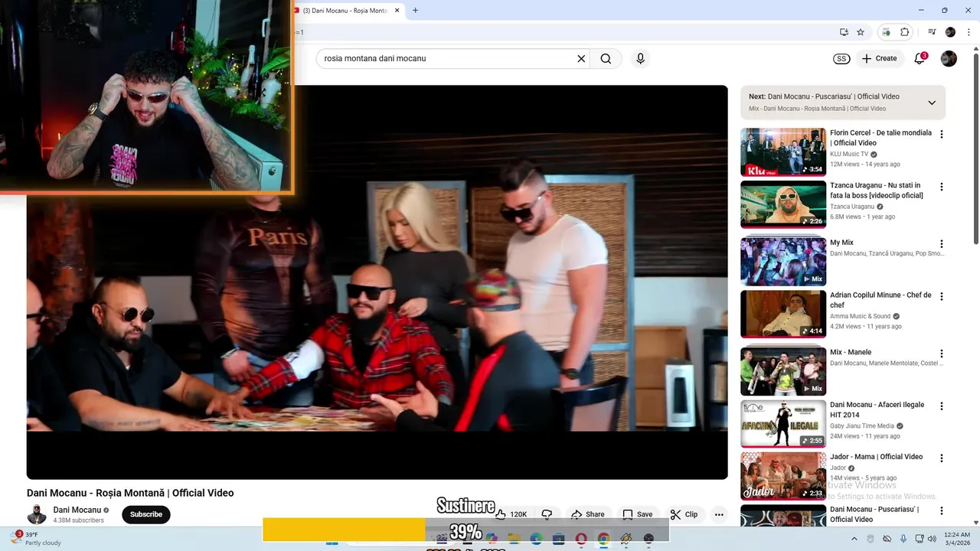Open options for Afaceri Ilegale video

pyautogui.click(x=942, y=406)
